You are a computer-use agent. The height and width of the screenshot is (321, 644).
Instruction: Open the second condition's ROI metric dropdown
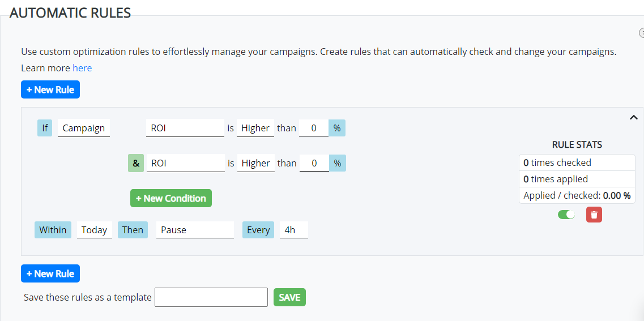point(185,163)
